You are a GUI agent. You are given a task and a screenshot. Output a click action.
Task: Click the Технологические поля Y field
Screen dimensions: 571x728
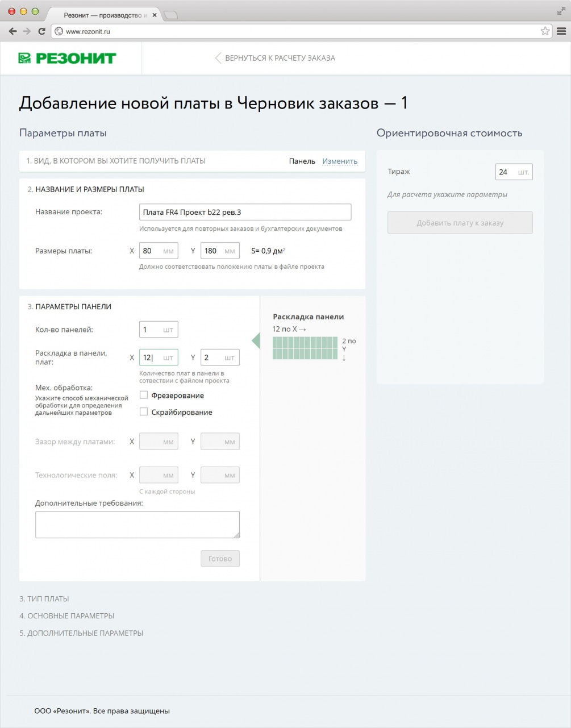[x=220, y=475]
